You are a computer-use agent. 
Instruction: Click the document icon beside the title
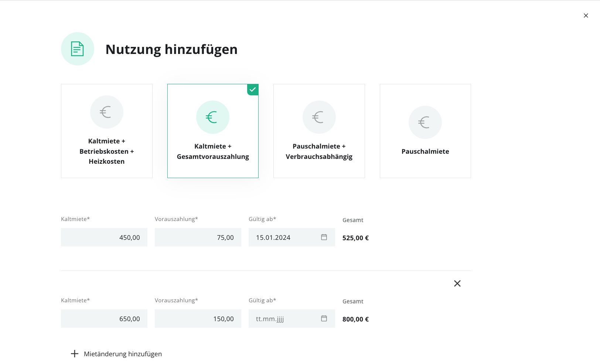(x=78, y=49)
